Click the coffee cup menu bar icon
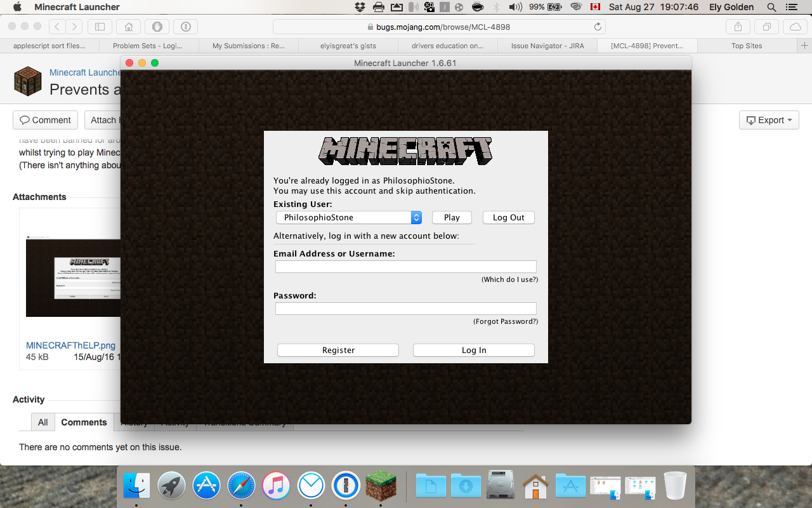Screen dimensions: 812x508 click(x=478, y=7)
